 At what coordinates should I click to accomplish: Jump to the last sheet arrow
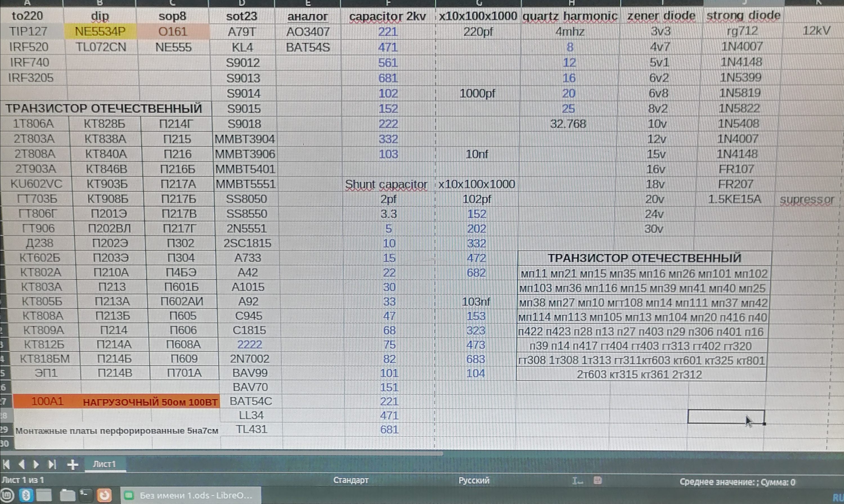pos(52,464)
